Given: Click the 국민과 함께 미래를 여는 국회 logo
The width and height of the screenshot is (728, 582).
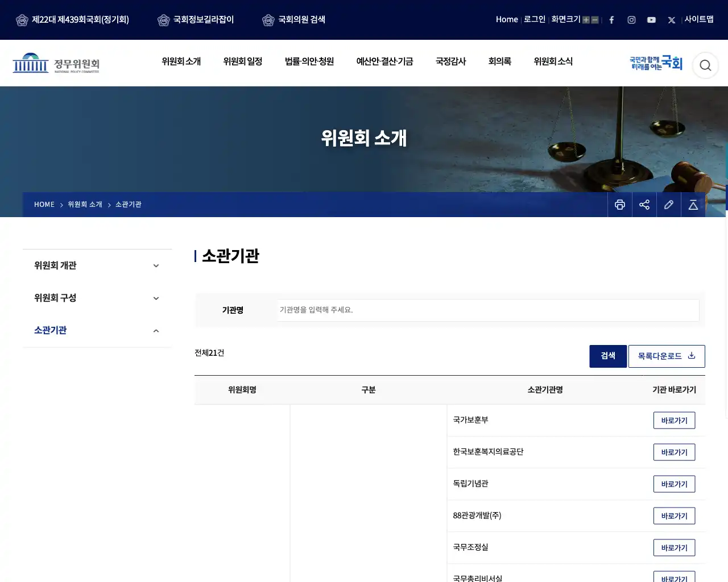Looking at the screenshot, I should (656, 63).
